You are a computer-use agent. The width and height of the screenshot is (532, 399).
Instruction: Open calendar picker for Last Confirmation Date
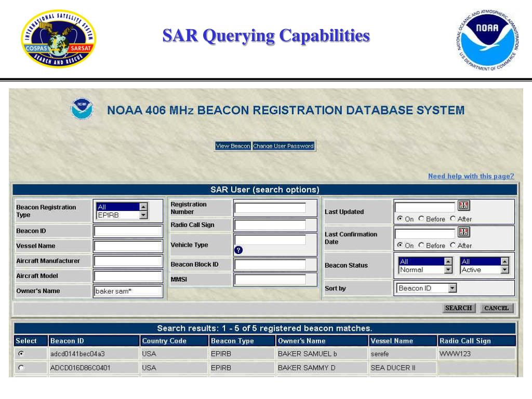coord(463,232)
